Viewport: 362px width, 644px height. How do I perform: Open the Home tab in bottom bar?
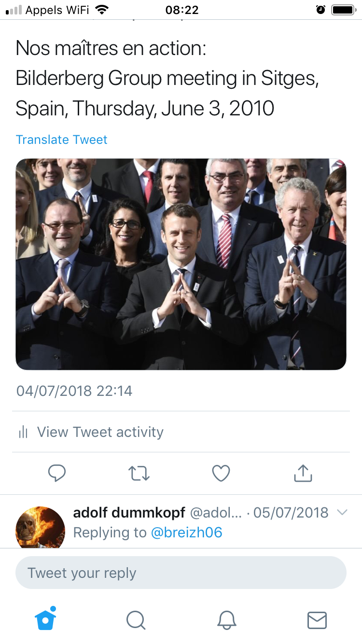(45, 619)
